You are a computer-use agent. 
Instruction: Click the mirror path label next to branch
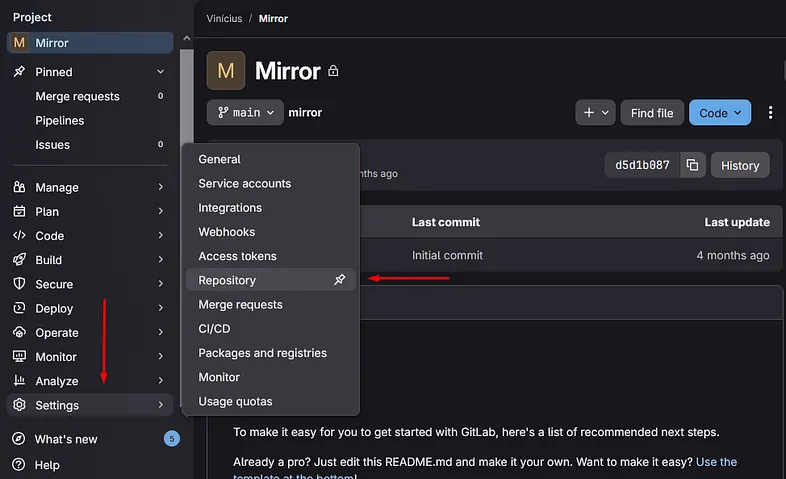pyautogui.click(x=305, y=112)
